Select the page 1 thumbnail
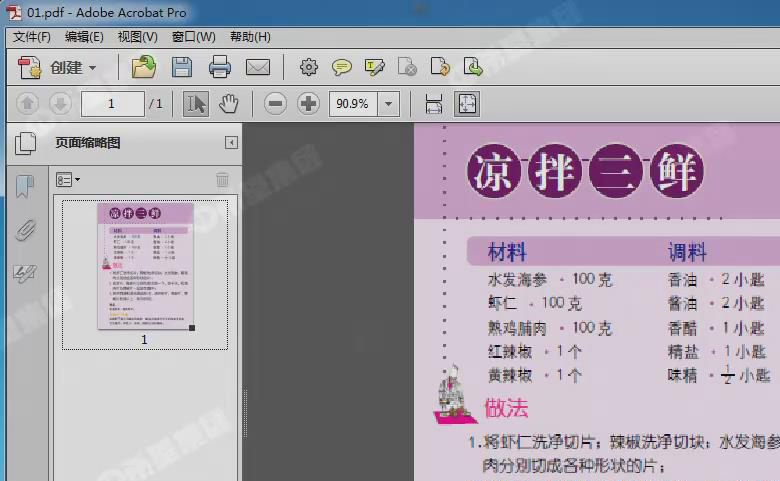This screenshot has width=780, height=481. coord(144,265)
